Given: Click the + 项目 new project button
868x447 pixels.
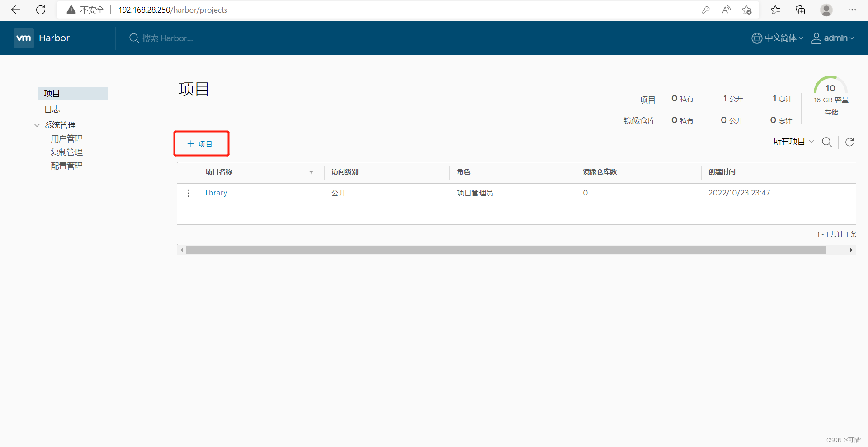Looking at the screenshot, I should pos(200,144).
